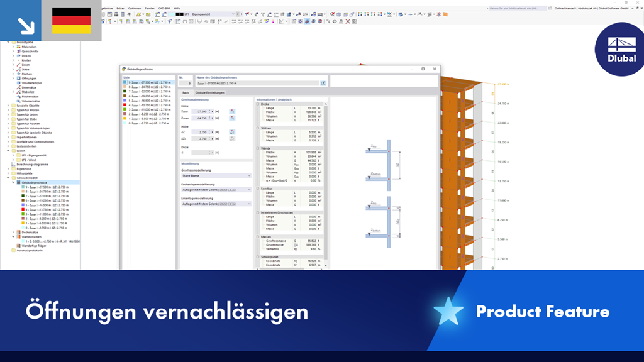Click the red X delete toolbar icon
This screenshot has width=644, height=362.
point(347,21)
